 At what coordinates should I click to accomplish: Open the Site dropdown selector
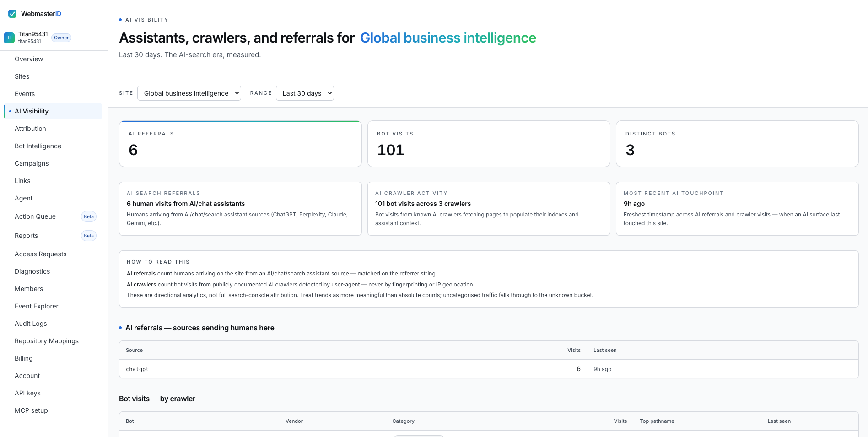[189, 93]
